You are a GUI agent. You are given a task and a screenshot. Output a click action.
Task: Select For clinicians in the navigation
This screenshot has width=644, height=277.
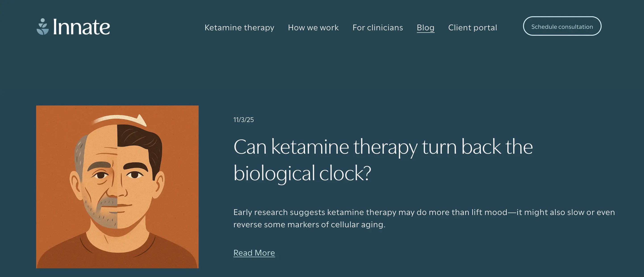pyautogui.click(x=378, y=27)
